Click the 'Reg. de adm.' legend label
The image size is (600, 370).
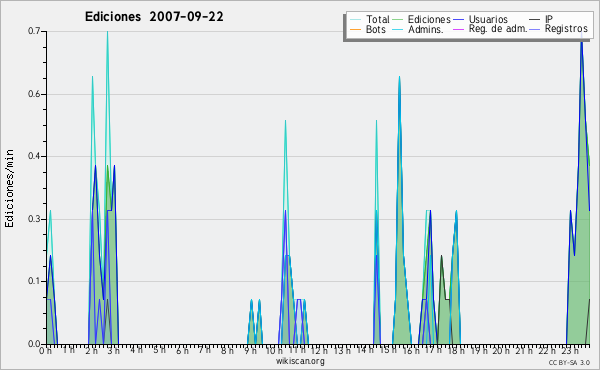[x=498, y=29]
